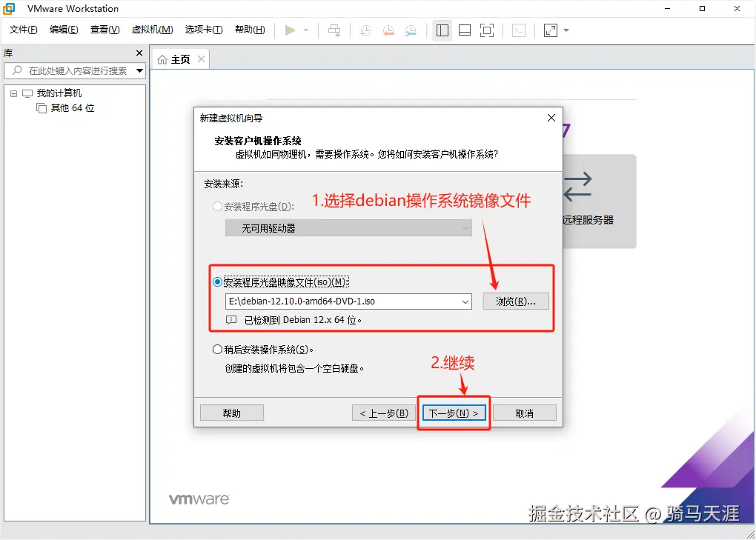Click the < 上一步(B) button
The height and width of the screenshot is (540, 756).
point(384,413)
